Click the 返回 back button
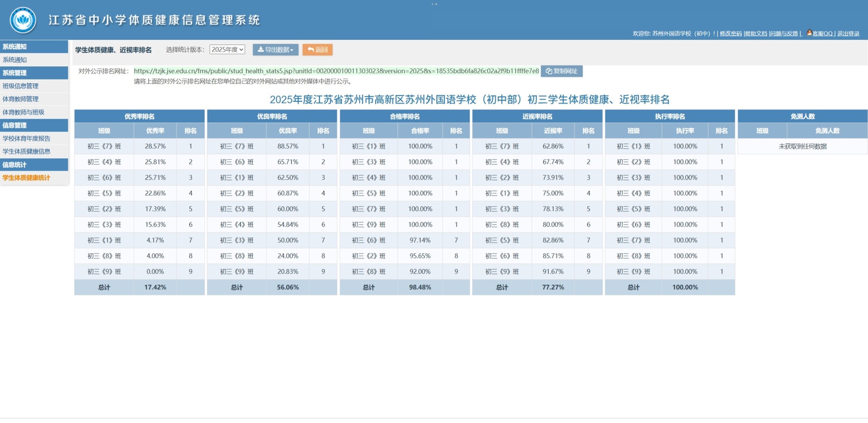 tap(317, 50)
